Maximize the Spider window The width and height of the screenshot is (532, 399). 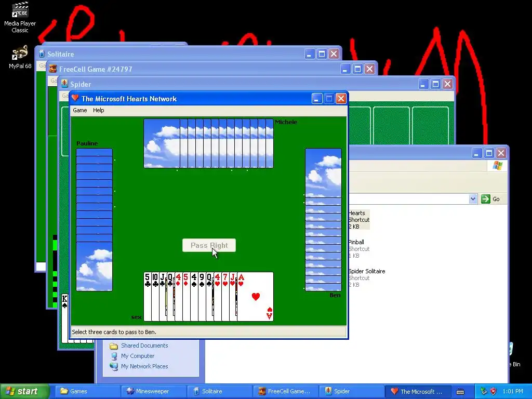(x=435, y=84)
